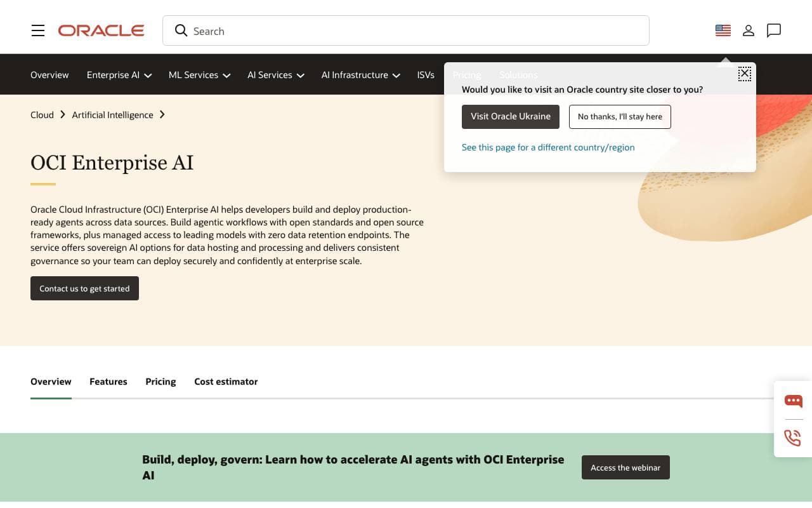
Task: Expand the AI Infrastructure dropdown
Action: [360, 75]
